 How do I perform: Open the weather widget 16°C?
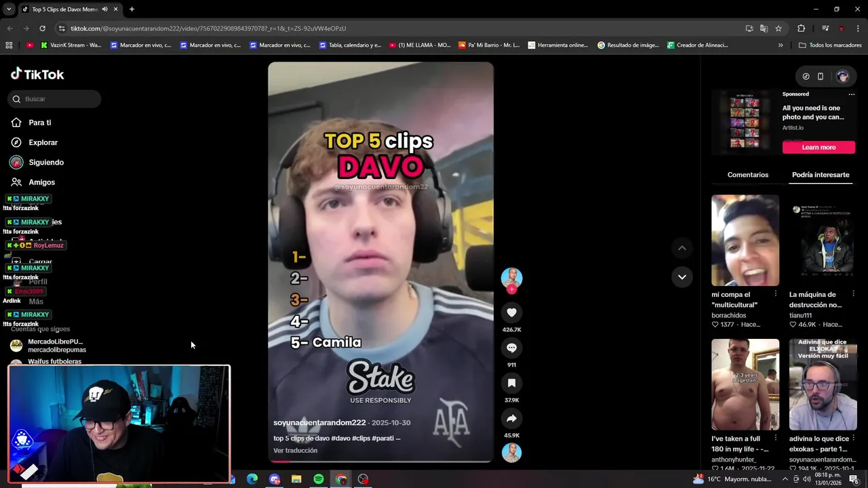click(x=732, y=479)
